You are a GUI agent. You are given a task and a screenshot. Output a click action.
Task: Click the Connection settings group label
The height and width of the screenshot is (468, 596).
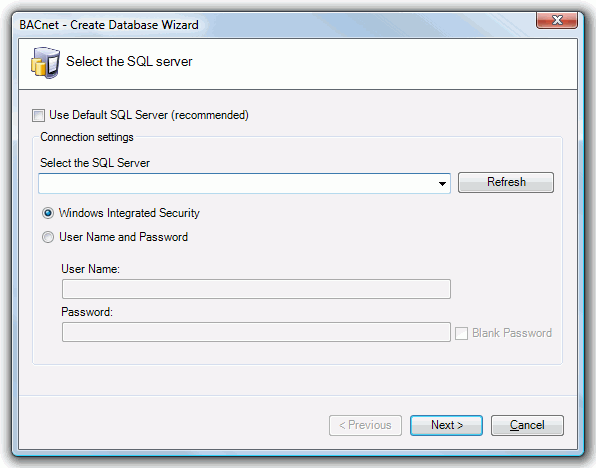[x=87, y=137]
